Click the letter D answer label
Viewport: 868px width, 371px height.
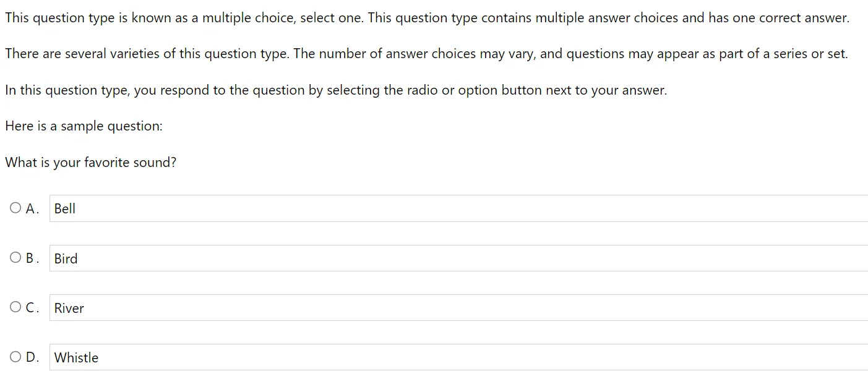click(x=32, y=357)
